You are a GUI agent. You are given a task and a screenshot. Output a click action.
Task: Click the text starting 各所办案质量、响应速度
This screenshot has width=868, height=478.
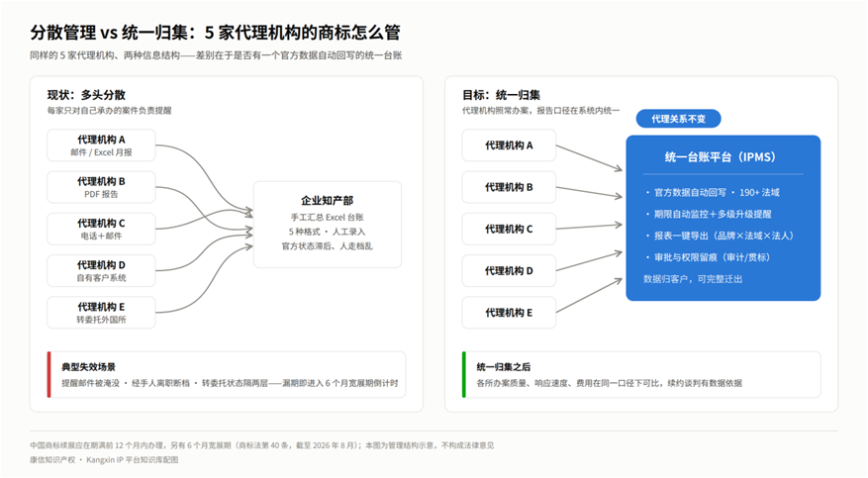click(610, 383)
